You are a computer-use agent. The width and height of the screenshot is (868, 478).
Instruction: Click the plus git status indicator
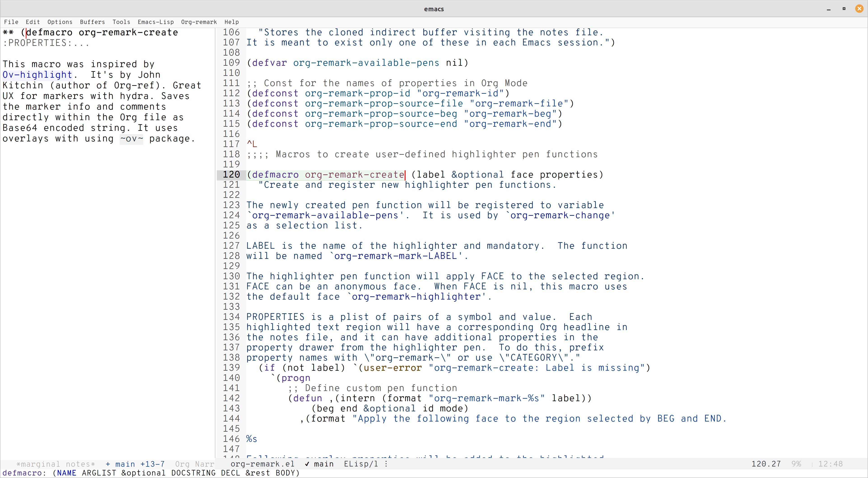click(108, 464)
